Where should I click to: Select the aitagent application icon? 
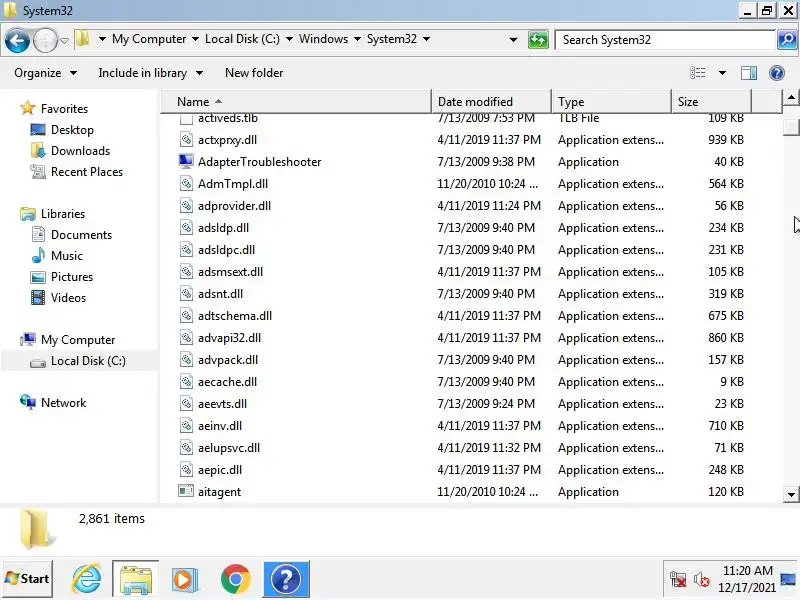186,491
